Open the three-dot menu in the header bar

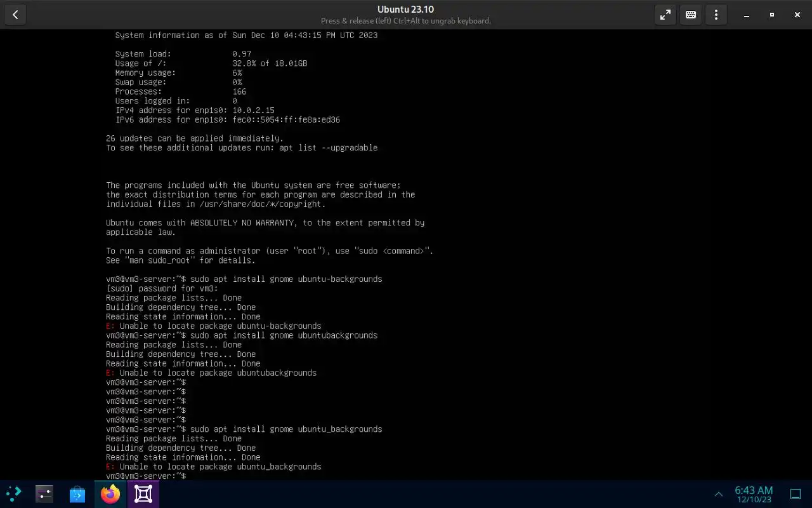click(x=716, y=15)
